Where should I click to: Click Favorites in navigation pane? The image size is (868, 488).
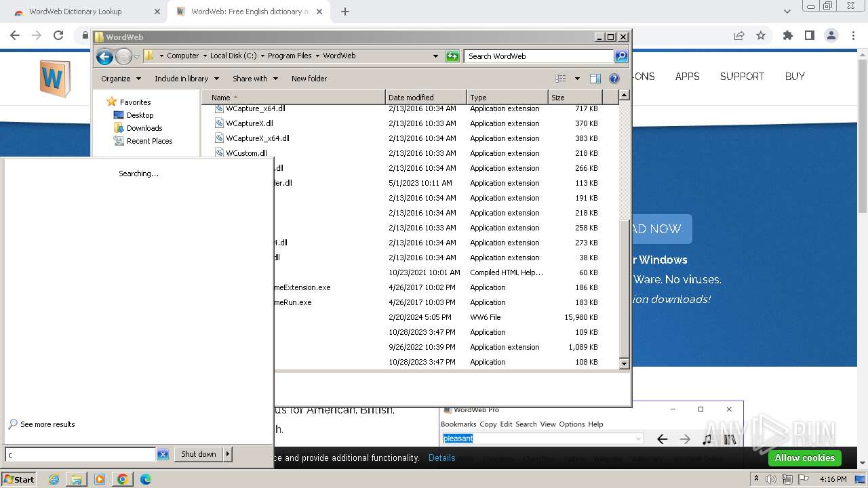click(135, 102)
